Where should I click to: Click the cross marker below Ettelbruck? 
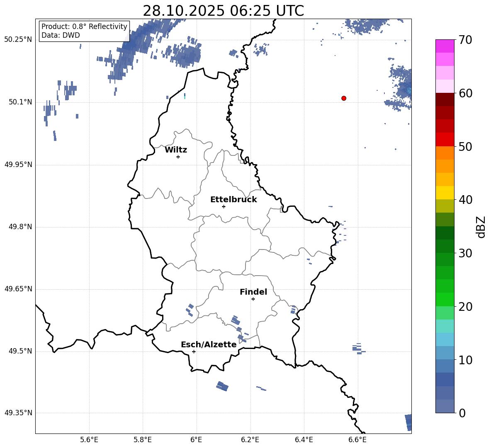[x=224, y=206]
